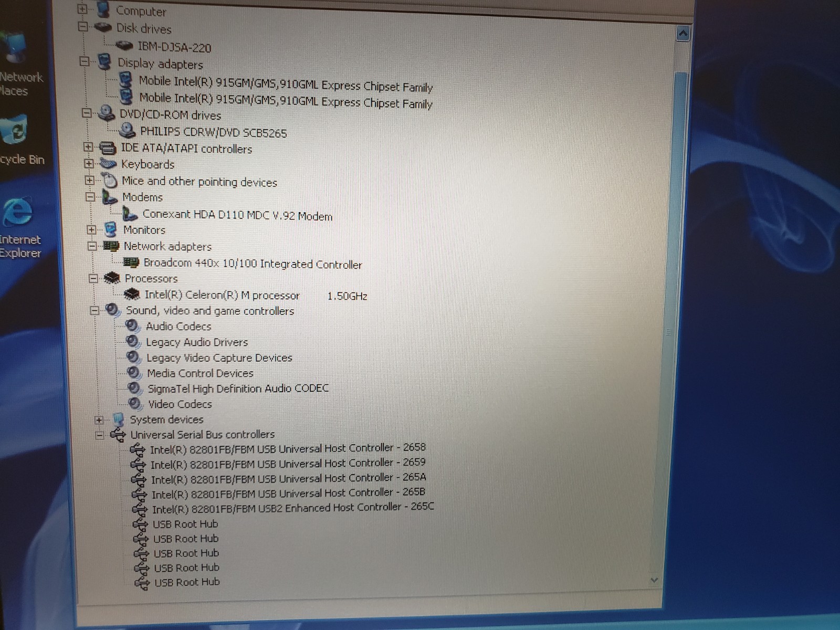The height and width of the screenshot is (630, 840).
Task: Select Legacy Audio Drivers entry
Action: 197,342
